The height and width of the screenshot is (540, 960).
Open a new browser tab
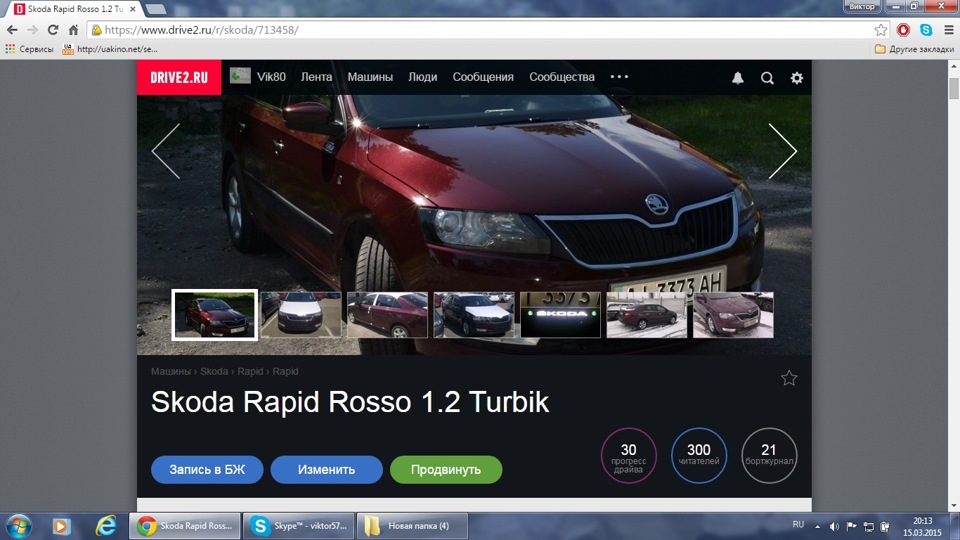[x=156, y=9]
